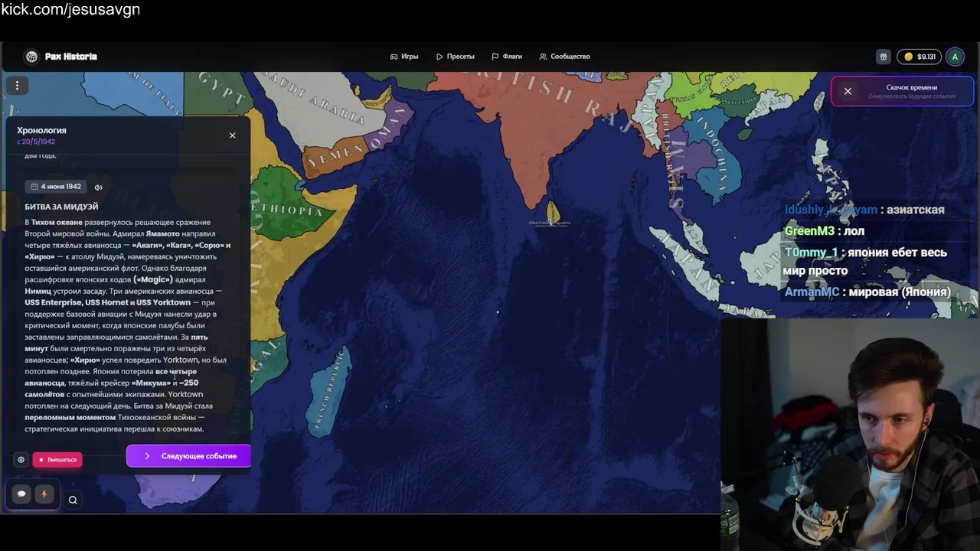The image size is (980, 551).
Task: Open the chat bubble icon
Action: 21,494
